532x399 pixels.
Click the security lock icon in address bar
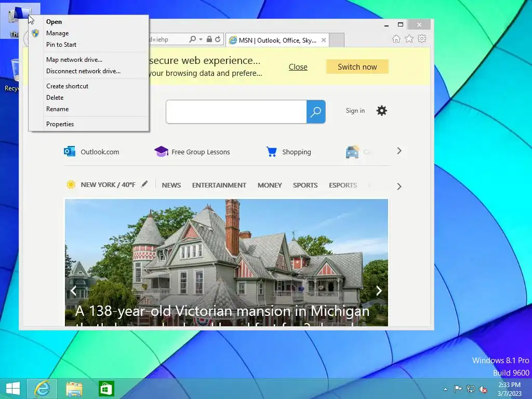tap(209, 39)
